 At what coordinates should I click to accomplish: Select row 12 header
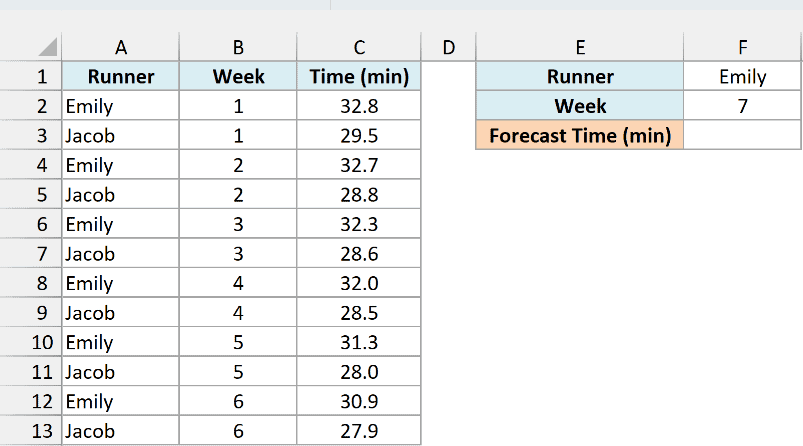click(x=31, y=401)
